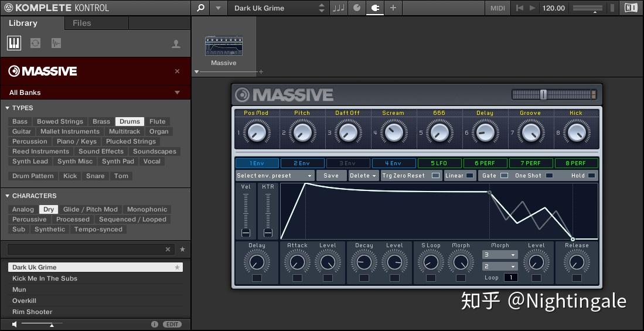Select the one-shots waveform icon in Library
The width and height of the screenshot is (644, 331).
[56, 43]
